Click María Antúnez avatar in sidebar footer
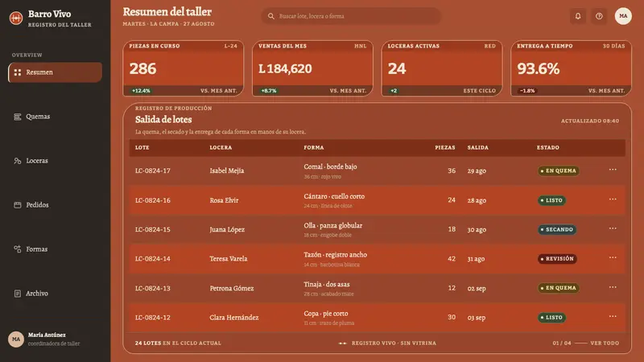Viewport: 644px width, 362px height. pos(16,339)
